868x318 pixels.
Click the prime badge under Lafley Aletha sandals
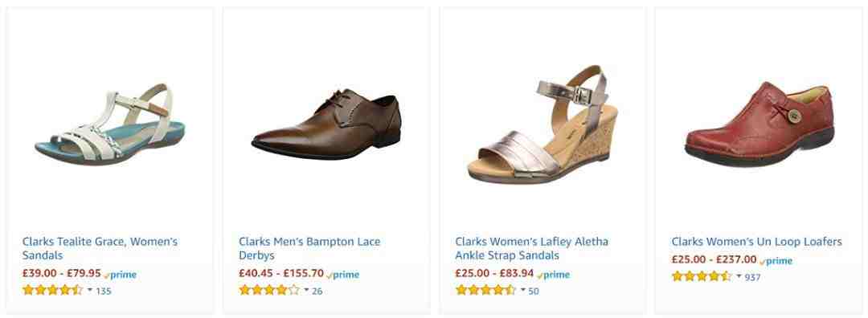click(553, 275)
